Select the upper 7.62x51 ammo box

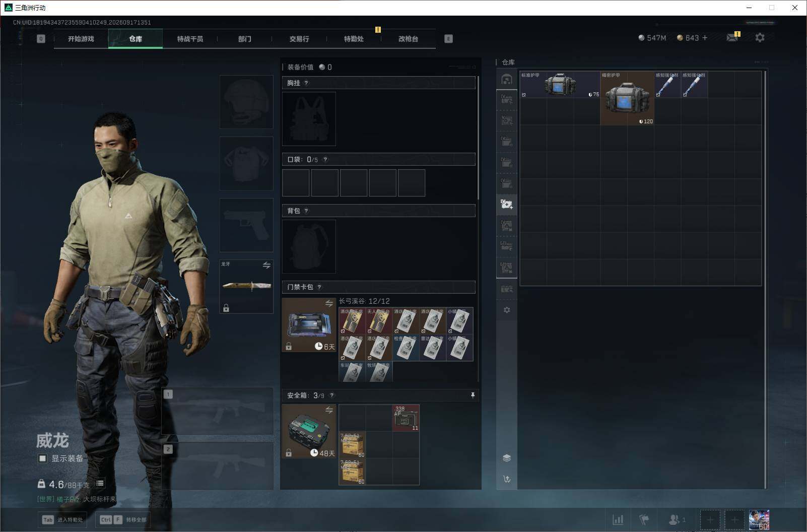352,444
